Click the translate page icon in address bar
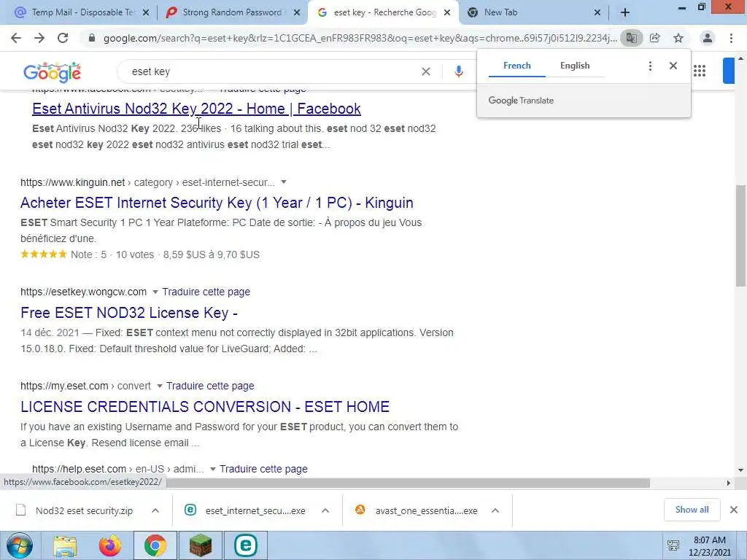 pyautogui.click(x=631, y=38)
